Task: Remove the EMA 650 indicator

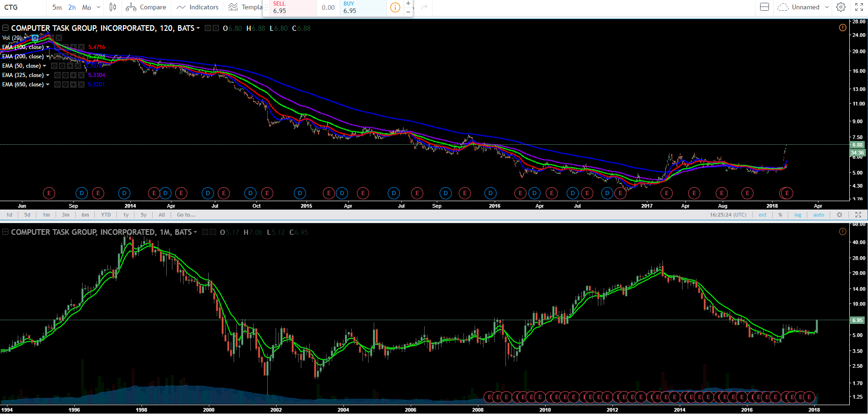Action: point(81,84)
